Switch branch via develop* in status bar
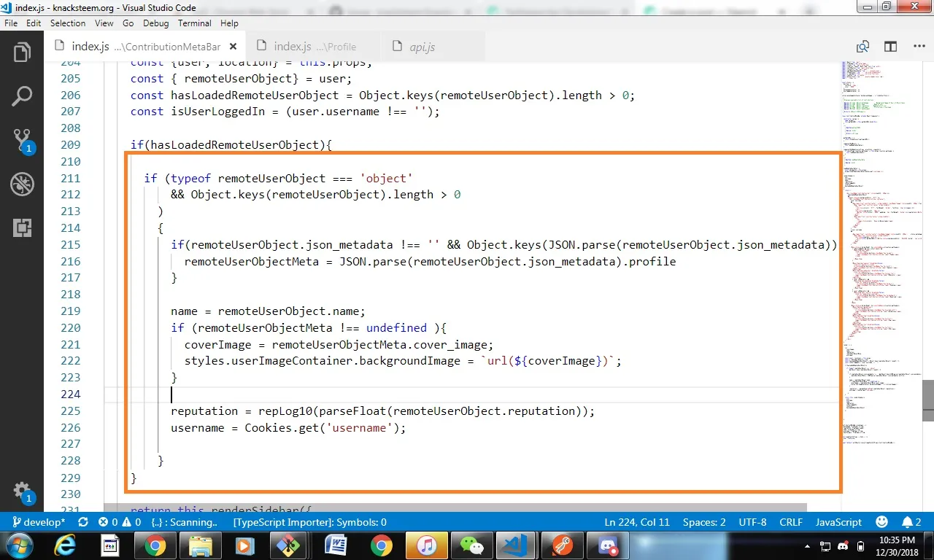This screenshot has height=560, width=934. [x=39, y=522]
